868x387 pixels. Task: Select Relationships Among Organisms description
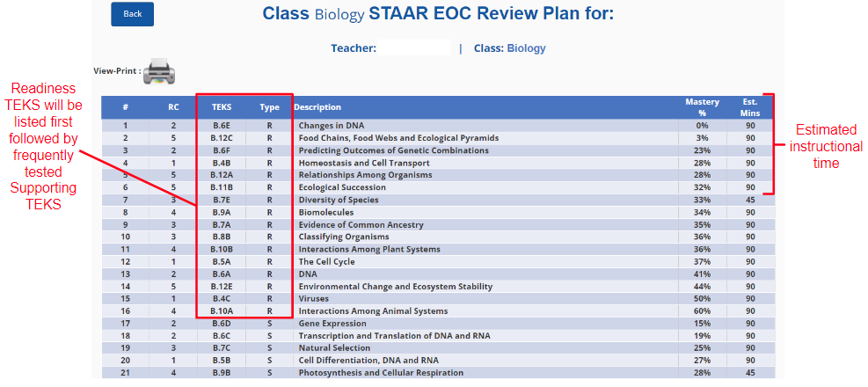(x=365, y=175)
